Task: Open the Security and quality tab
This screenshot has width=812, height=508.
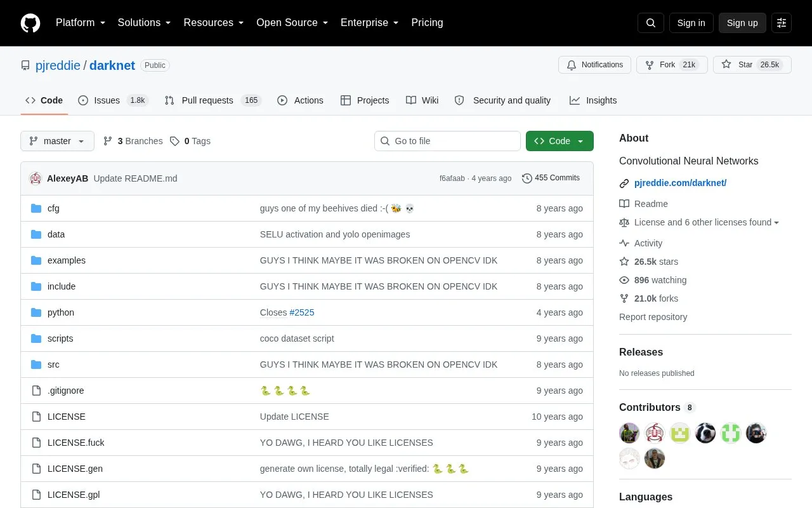Action: tap(502, 100)
